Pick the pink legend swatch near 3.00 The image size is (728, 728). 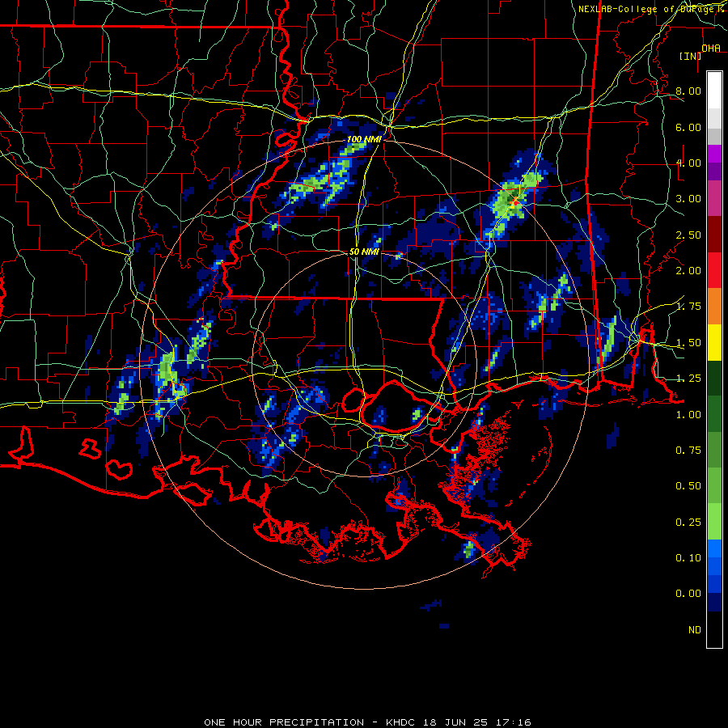714,199
